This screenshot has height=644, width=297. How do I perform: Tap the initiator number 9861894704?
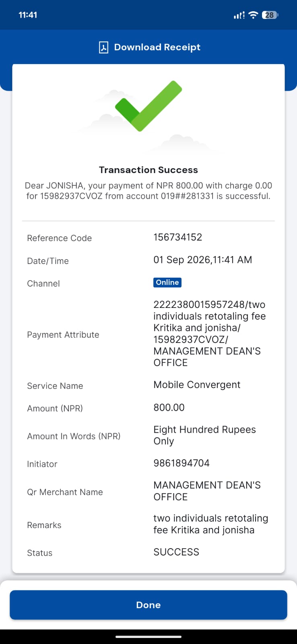(x=181, y=463)
